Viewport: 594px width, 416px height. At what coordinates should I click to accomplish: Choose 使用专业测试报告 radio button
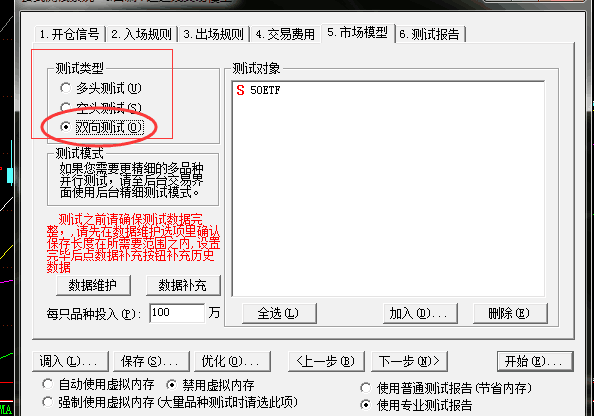[416, 405]
